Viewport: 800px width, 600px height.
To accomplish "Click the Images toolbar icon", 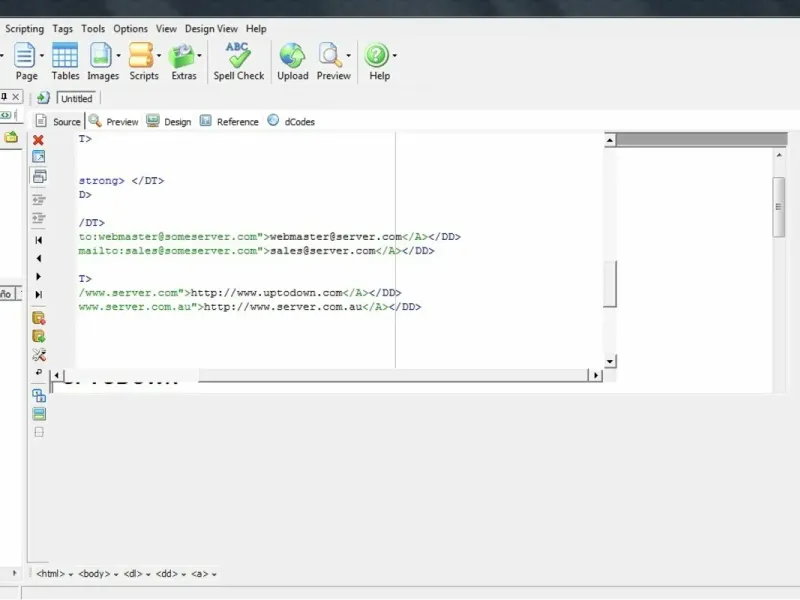I will (101, 55).
